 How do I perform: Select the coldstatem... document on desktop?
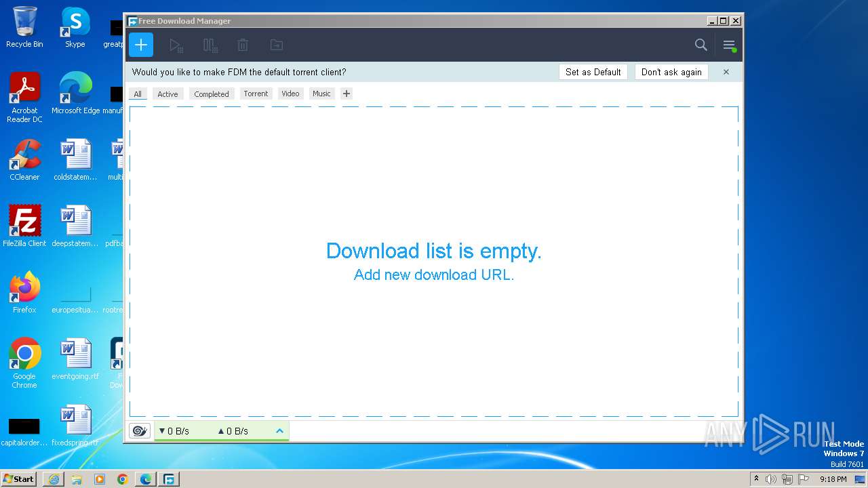75,160
